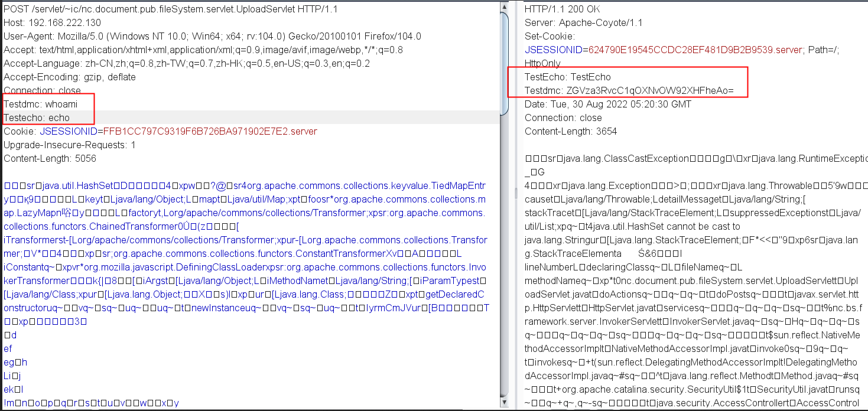
Task: Click the line starting dAccessorImpl.javaq
Action: (691, 376)
